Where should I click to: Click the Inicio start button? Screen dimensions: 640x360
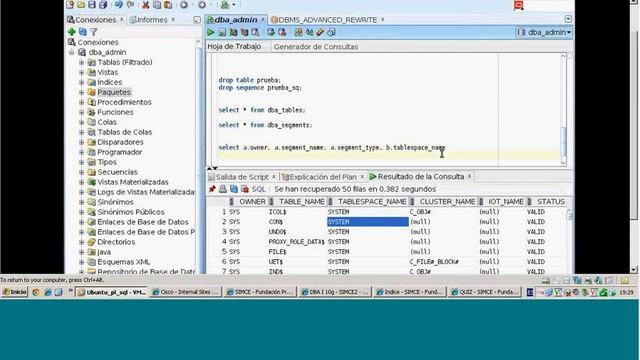(x=14, y=292)
